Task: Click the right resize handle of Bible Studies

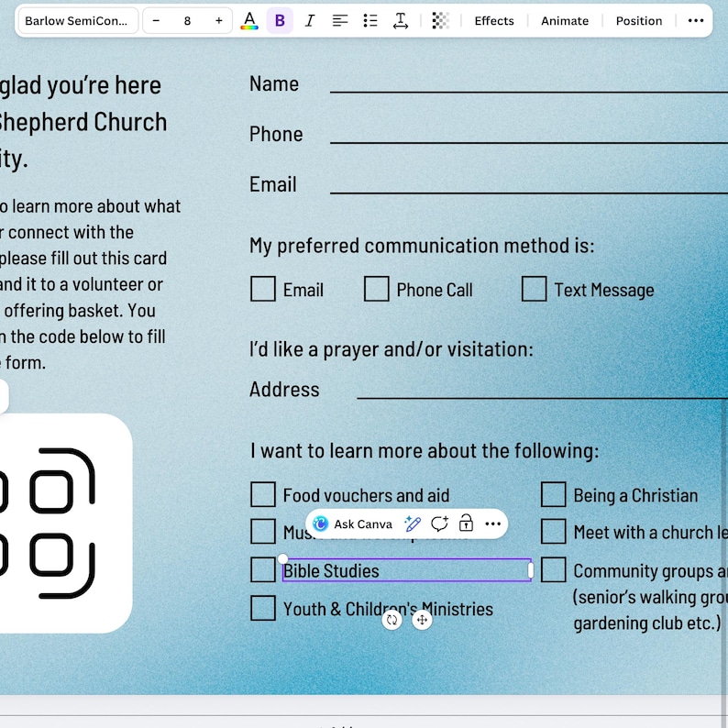Action: (x=531, y=570)
